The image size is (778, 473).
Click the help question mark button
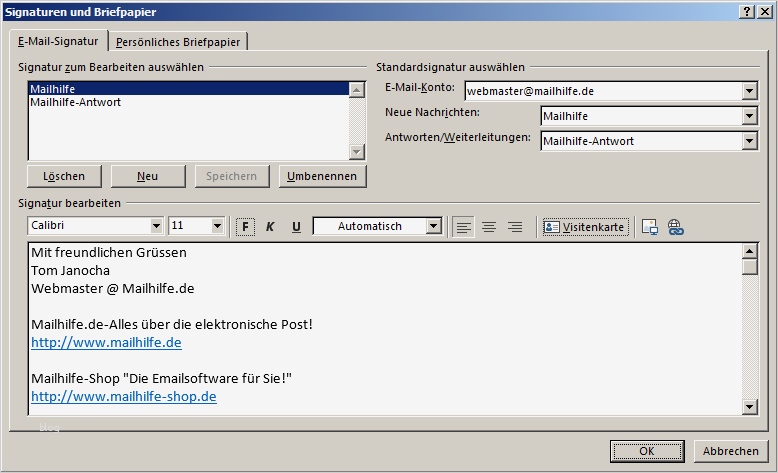747,11
